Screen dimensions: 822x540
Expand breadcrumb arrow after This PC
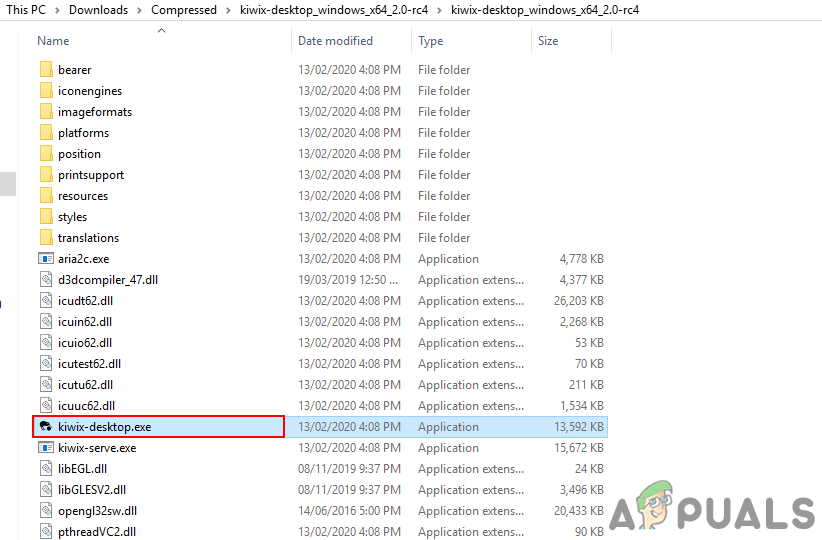(57, 10)
